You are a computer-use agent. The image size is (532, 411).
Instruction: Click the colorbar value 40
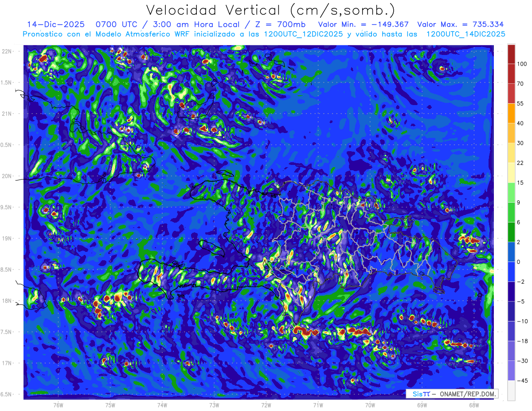pyautogui.click(x=520, y=124)
